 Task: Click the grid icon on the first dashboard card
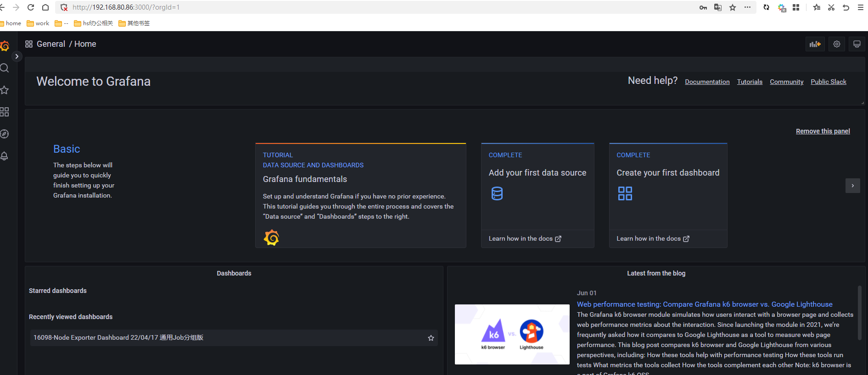pos(625,193)
